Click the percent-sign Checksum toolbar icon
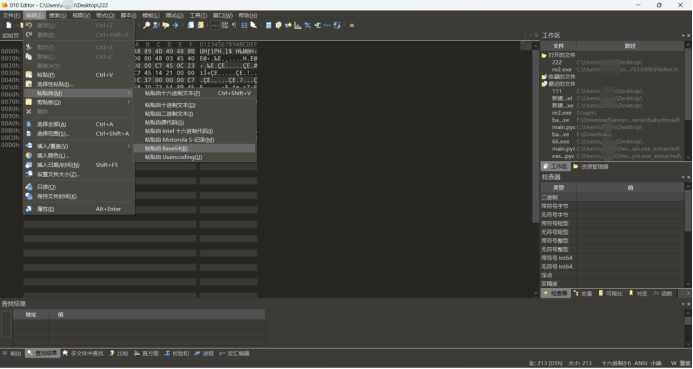Screen dimensions: 693x369 [x=308, y=25]
